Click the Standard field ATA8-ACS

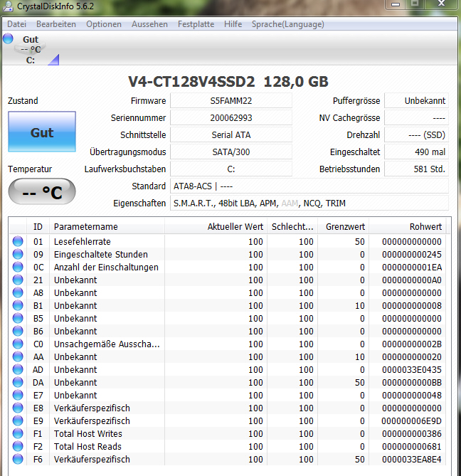tap(309, 186)
